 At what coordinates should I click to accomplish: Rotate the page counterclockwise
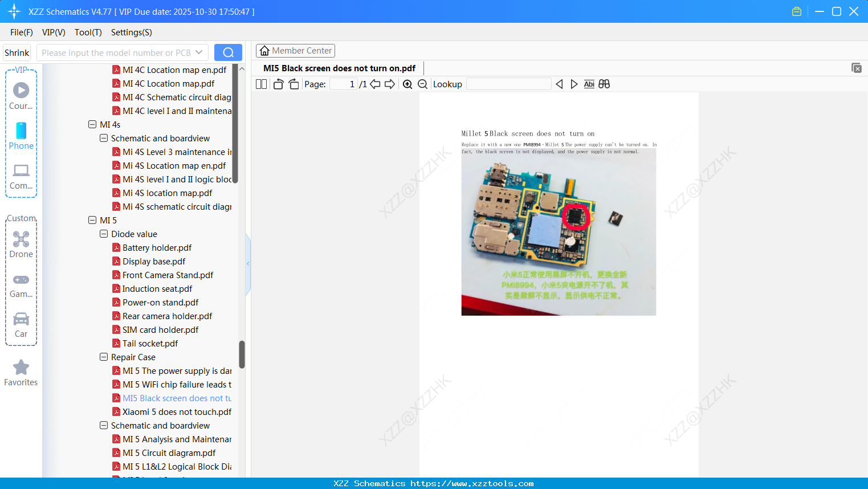(278, 84)
